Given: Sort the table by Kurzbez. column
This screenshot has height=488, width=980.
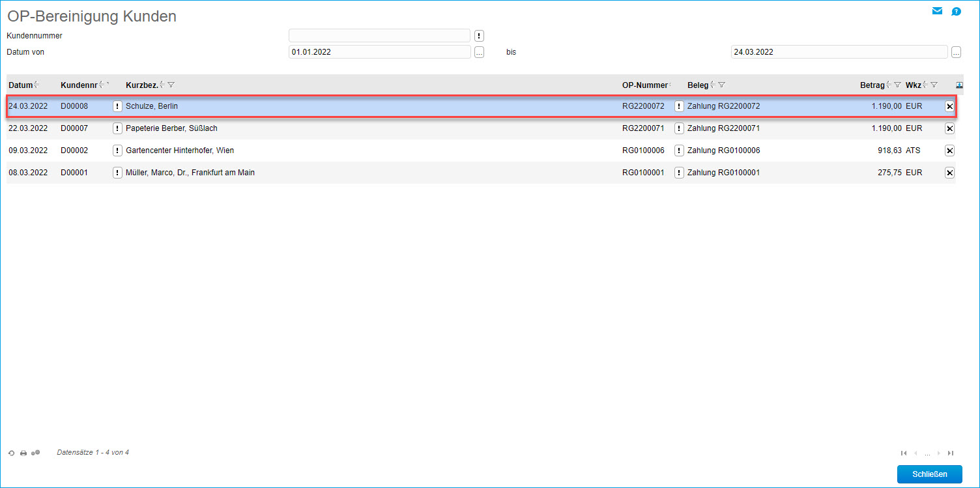Looking at the screenshot, I should [x=162, y=85].
